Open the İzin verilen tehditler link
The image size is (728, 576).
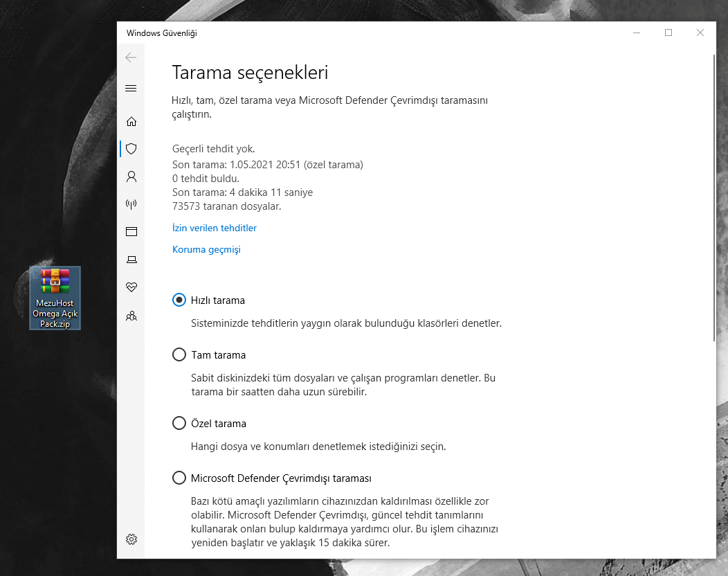click(x=215, y=228)
